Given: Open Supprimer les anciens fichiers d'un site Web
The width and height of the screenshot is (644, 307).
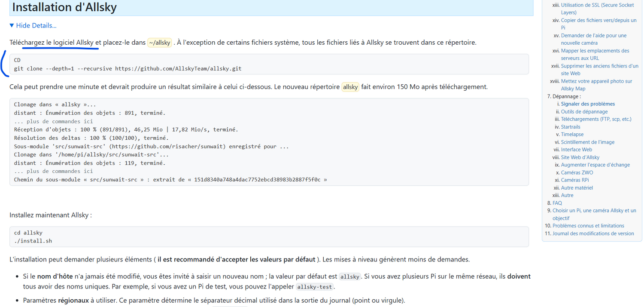Looking at the screenshot, I should tap(599, 70).
